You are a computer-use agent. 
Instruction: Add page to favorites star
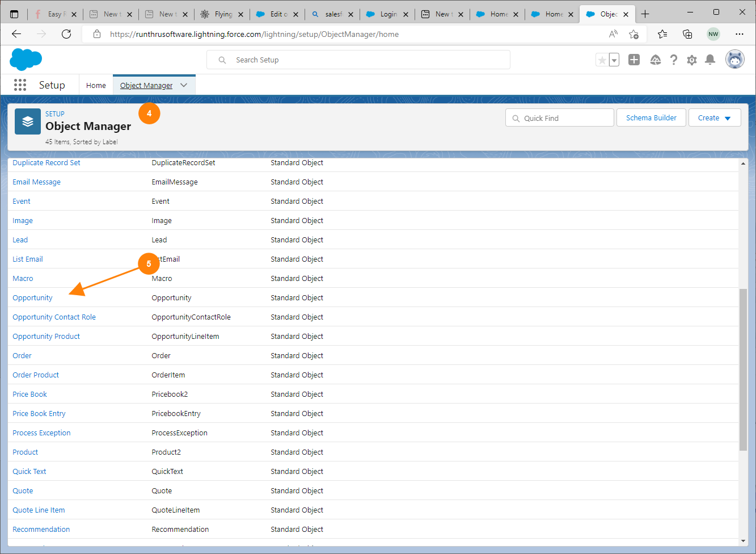point(602,60)
